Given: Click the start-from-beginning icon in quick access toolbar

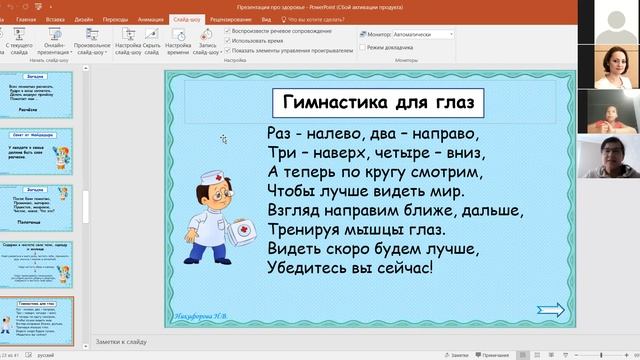Looking at the screenshot, I should point(39,7).
